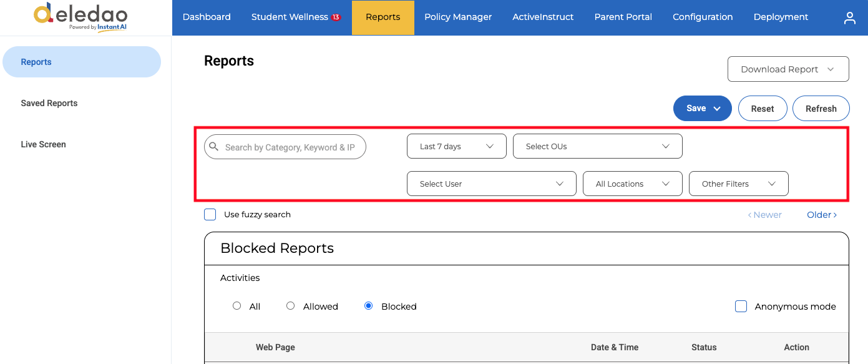Image resolution: width=868 pixels, height=364 pixels.
Task: Focus the Search by Category field
Action: click(285, 147)
